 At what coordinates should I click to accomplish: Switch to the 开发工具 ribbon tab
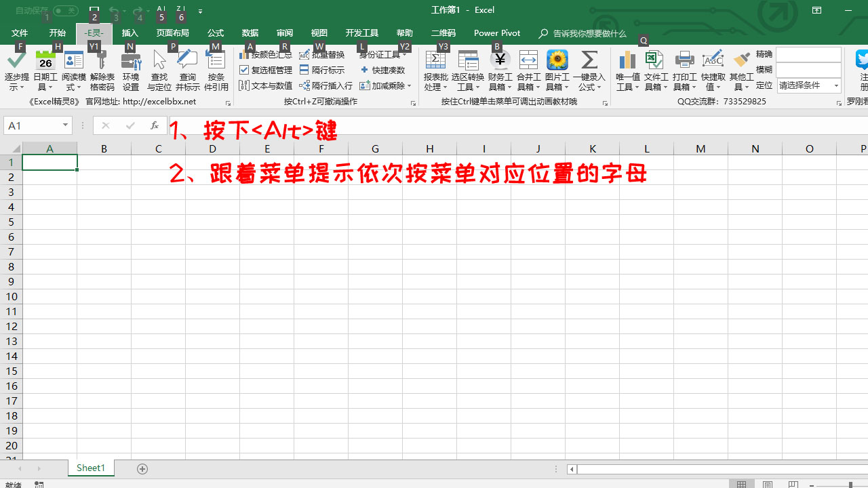pyautogui.click(x=361, y=33)
